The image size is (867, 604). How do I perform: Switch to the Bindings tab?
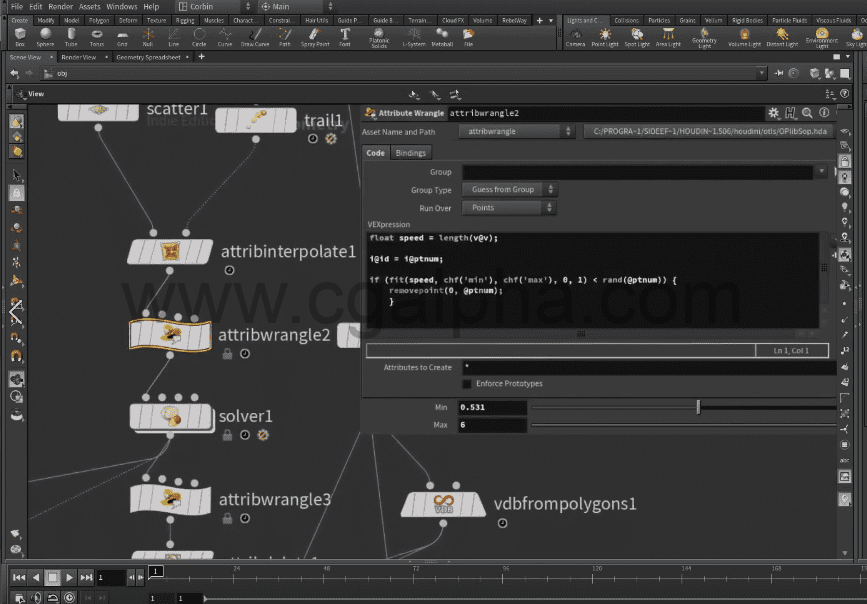[411, 153]
